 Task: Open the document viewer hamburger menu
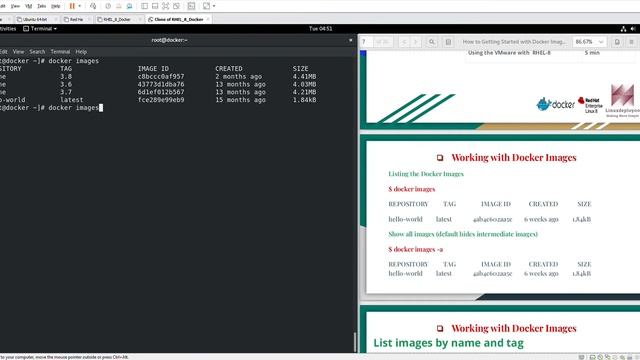(x=631, y=42)
